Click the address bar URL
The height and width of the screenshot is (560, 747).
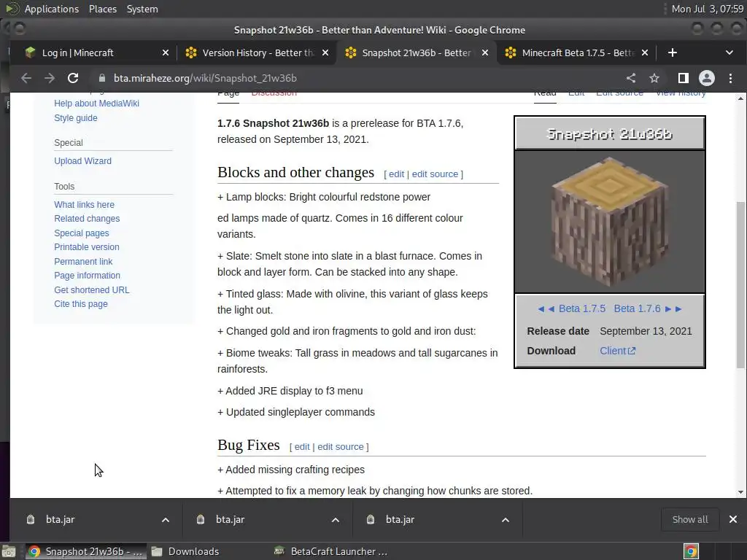(205, 78)
